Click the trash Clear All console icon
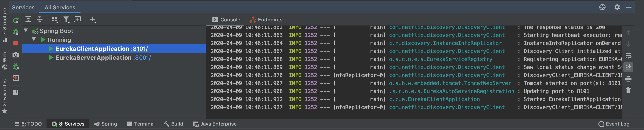The width and height of the screenshot is (644, 130). pos(628,90)
